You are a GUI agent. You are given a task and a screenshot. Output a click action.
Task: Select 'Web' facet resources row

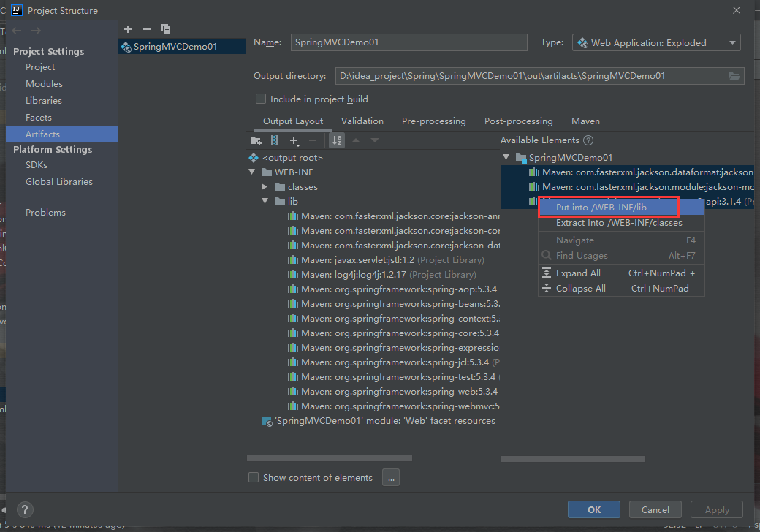pyautogui.click(x=379, y=421)
